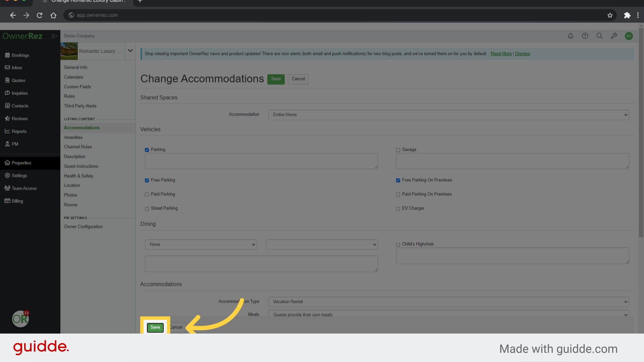Check the EV Charger option
Screen dimensions: 644x362
(x=398, y=208)
